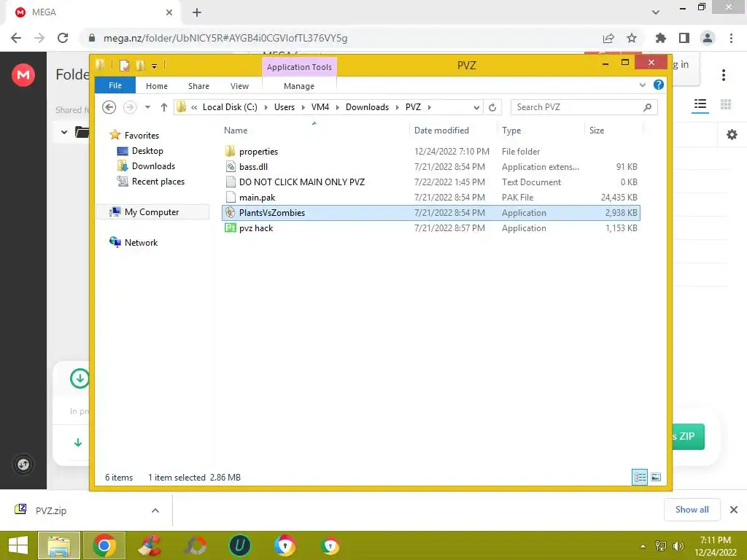Reload the MEGA page in Chrome
Viewport: 747px width, 560px height.
pos(63,38)
